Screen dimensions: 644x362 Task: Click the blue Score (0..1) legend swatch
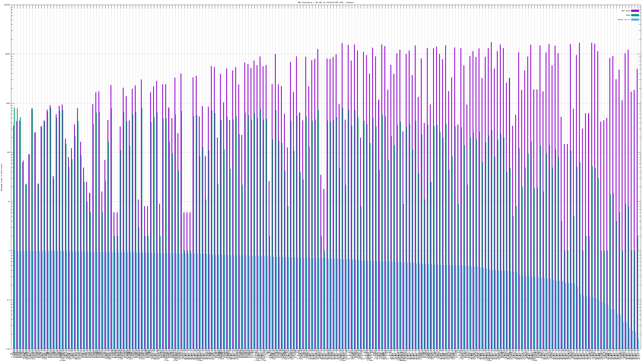pos(635,20)
